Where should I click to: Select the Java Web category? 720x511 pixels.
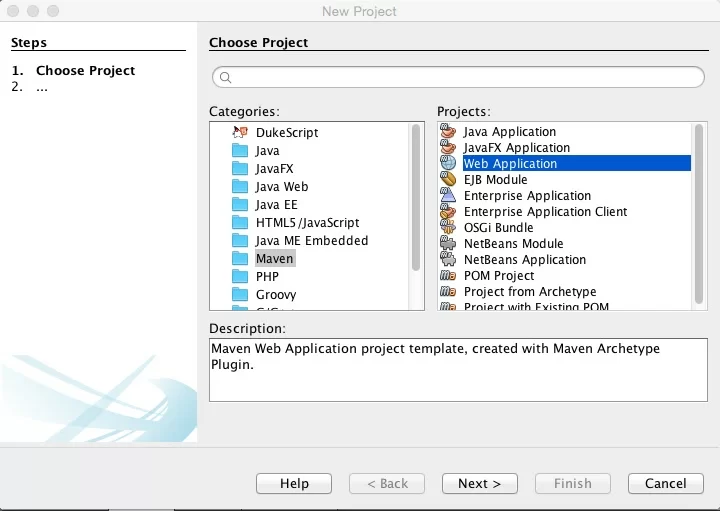282,186
